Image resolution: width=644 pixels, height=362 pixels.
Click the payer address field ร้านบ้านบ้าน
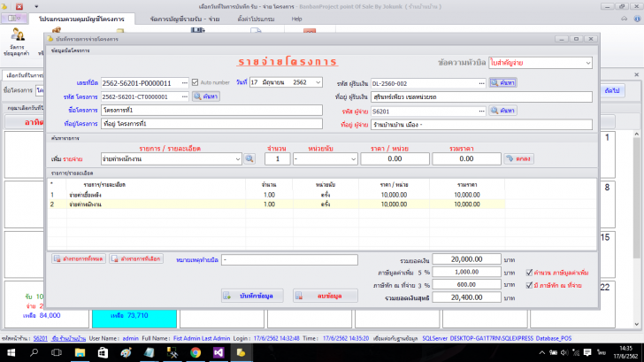(x=481, y=125)
